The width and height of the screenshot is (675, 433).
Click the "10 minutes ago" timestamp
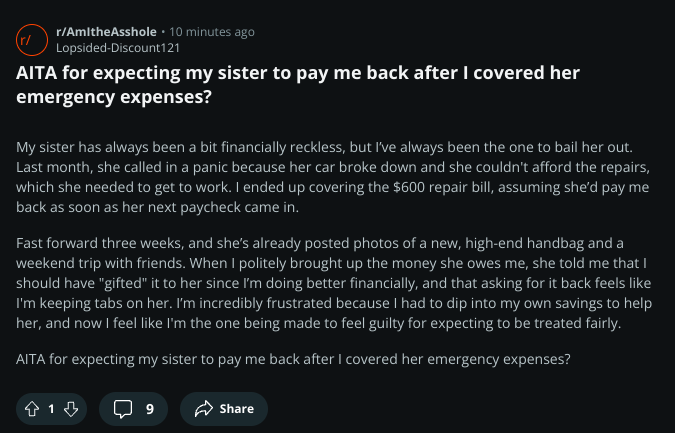tap(212, 32)
